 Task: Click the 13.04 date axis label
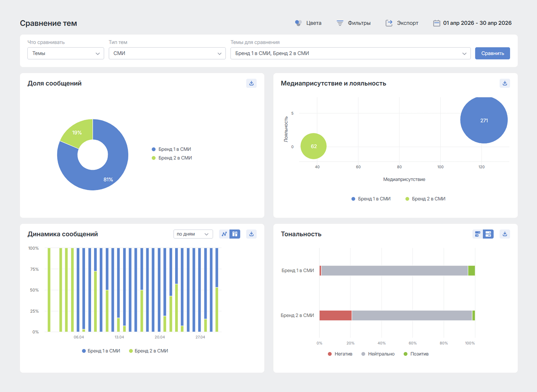point(119,337)
